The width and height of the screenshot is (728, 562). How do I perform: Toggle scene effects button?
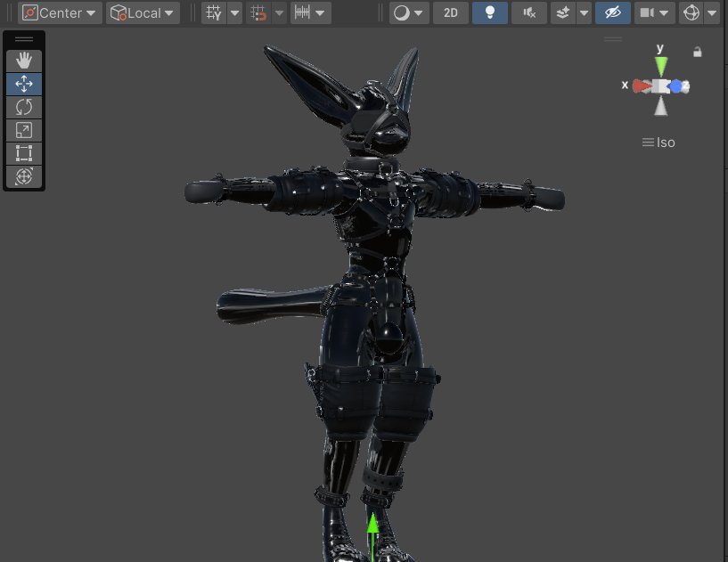(563, 13)
